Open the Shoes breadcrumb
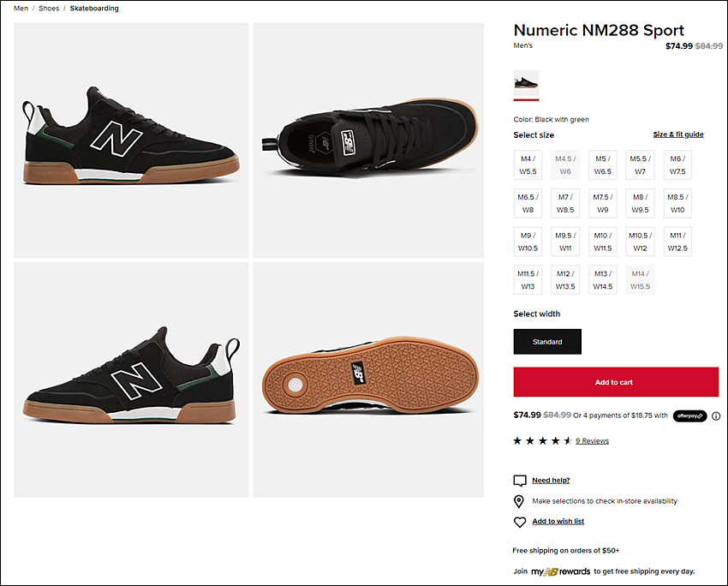The image size is (728, 586). coord(48,9)
